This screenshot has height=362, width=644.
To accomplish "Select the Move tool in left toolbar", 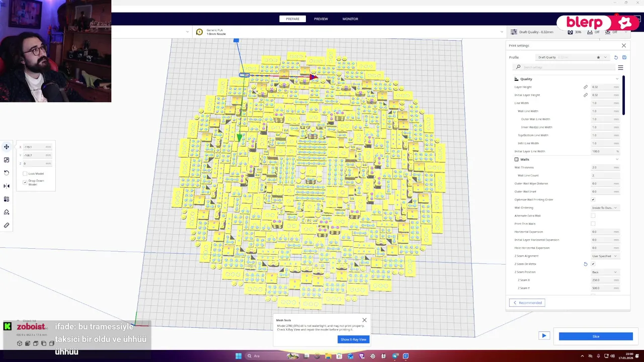I will (7, 147).
